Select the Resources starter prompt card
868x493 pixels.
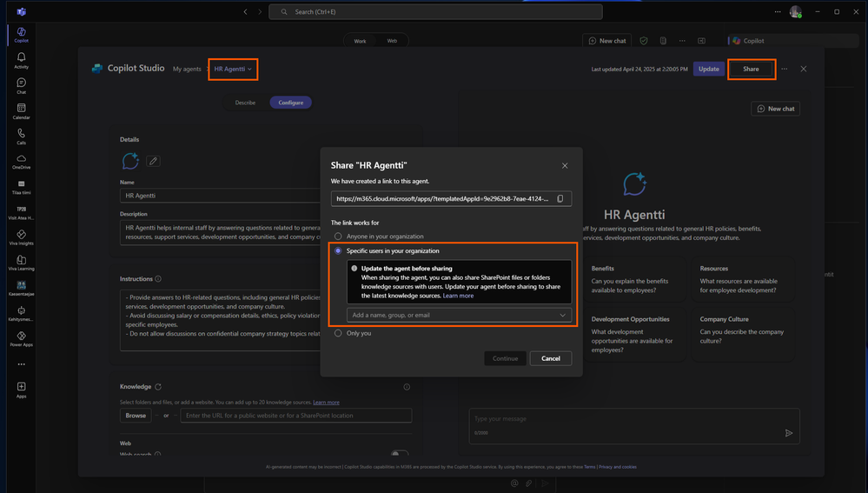tap(742, 279)
